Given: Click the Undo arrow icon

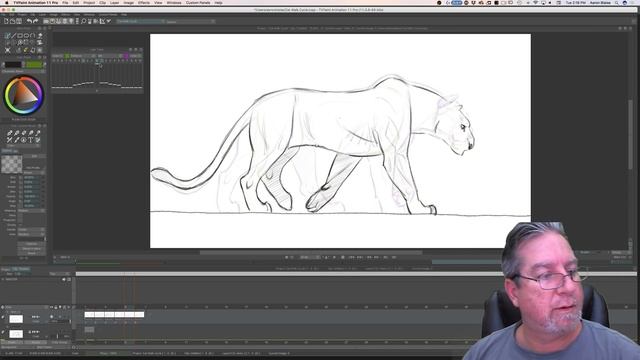Looking at the screenshot, I should [x=29, y=21].
